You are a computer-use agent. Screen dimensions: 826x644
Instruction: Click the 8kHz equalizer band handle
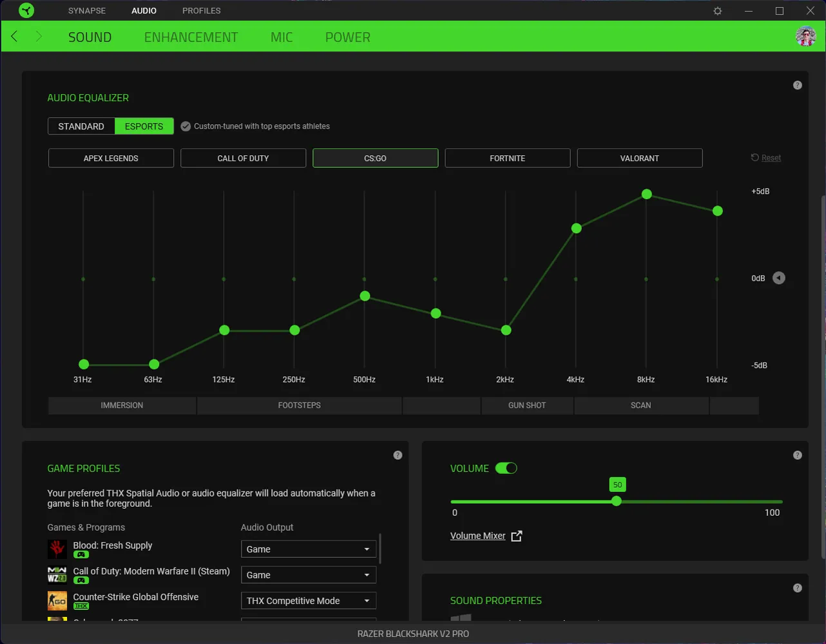click(x=647, y=194)
